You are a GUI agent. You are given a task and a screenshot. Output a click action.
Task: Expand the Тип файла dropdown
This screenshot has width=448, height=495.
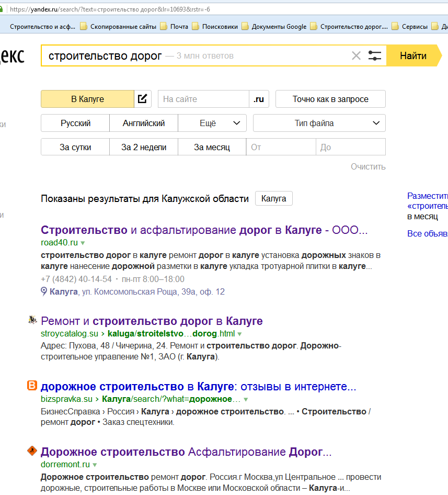(319, 123)
